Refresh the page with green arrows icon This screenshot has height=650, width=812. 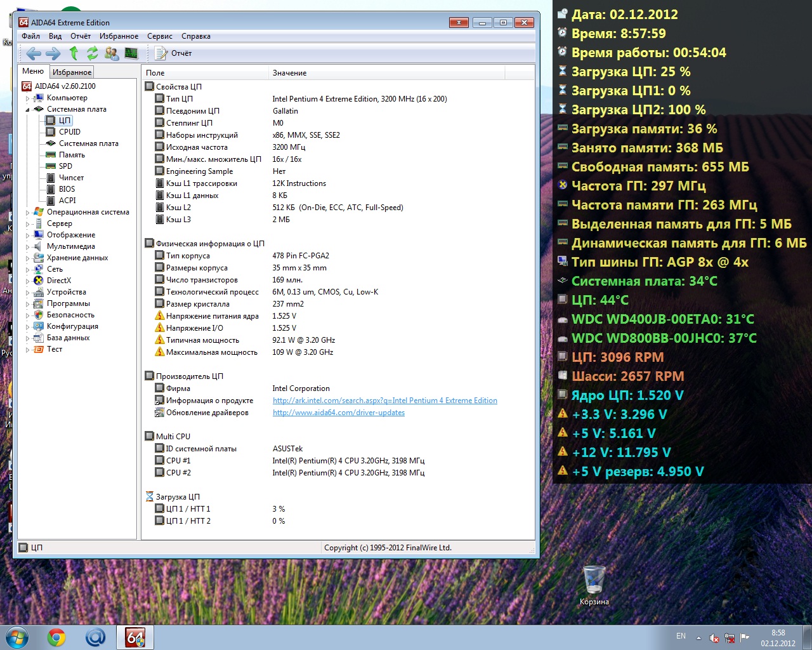(93, 53)
